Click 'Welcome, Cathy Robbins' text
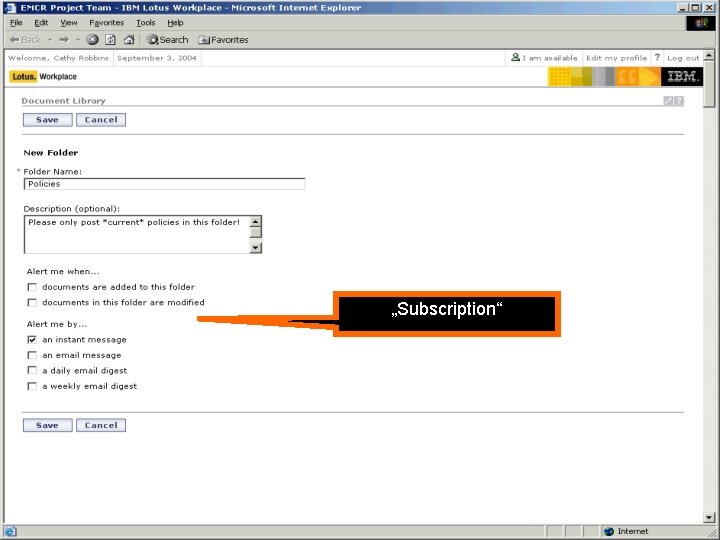This screenshot has width=720, height=540. (x=58, y=58)
